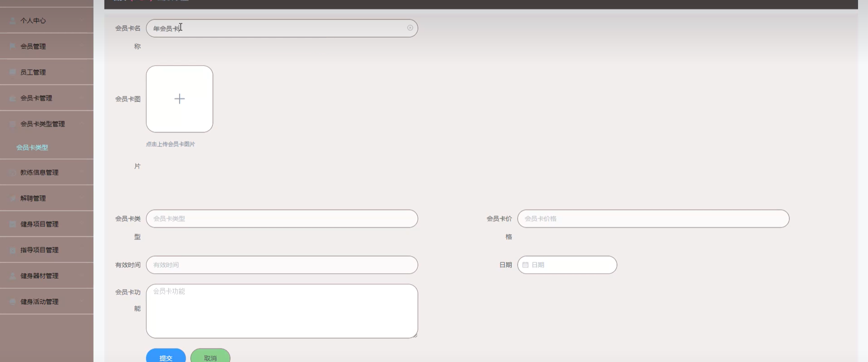868x362 pixels.
Task: Expand the 教练信息管理 menu
Action: pos(47,172)
